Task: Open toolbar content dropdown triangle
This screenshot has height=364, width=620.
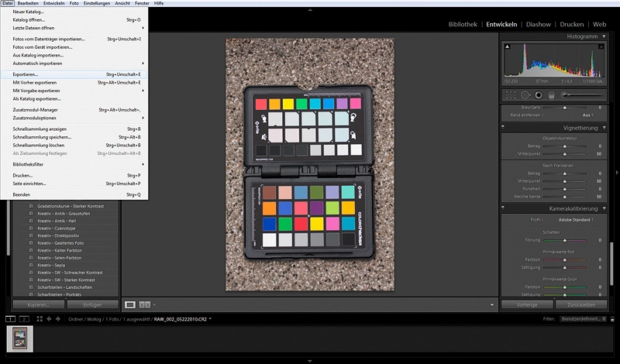Action: 492,304
